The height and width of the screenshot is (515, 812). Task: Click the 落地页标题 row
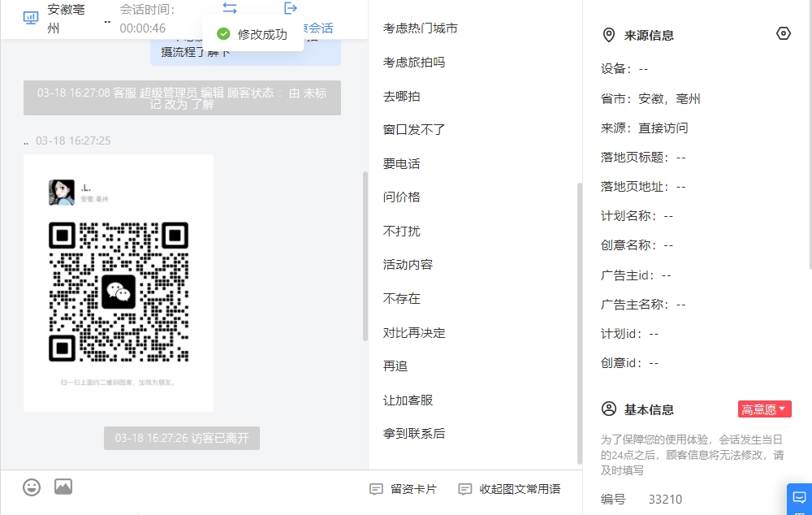click(x=643, y=158)
